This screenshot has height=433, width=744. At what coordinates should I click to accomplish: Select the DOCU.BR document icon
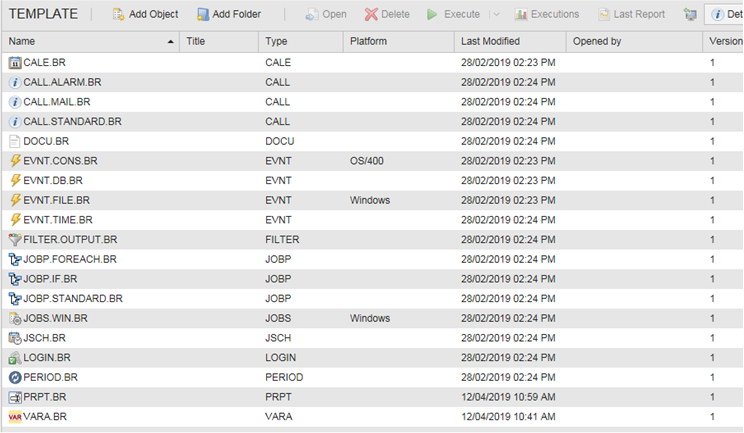coord(15,141)
